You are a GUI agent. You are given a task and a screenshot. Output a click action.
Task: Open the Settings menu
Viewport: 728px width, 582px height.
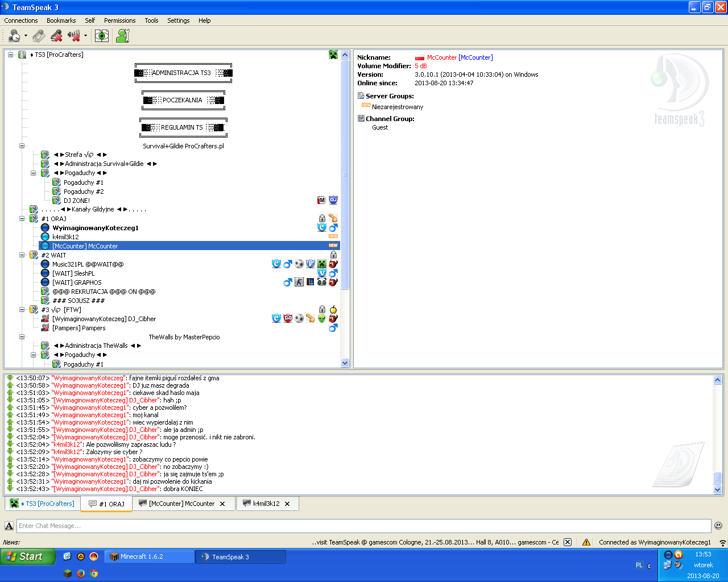179,20
